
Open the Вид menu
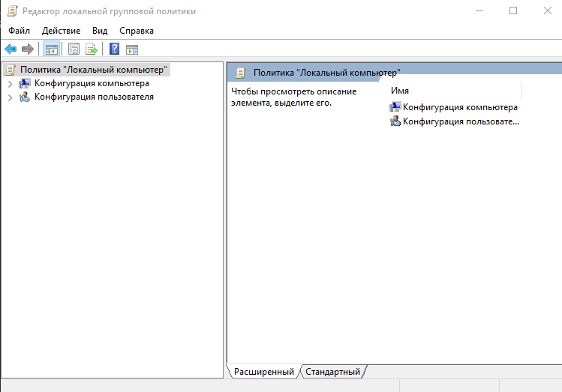coord(100,31)
